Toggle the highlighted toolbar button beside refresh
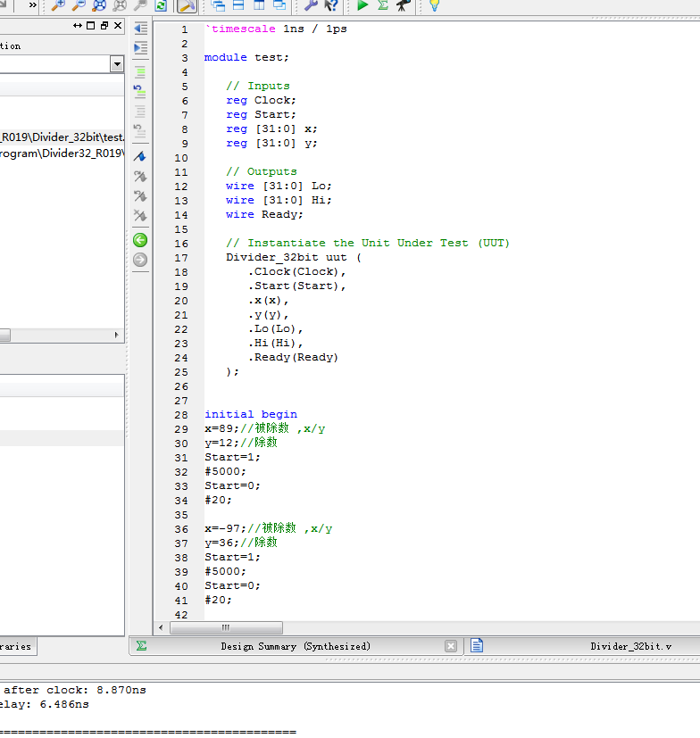700x738 pixels. (187, 5)
